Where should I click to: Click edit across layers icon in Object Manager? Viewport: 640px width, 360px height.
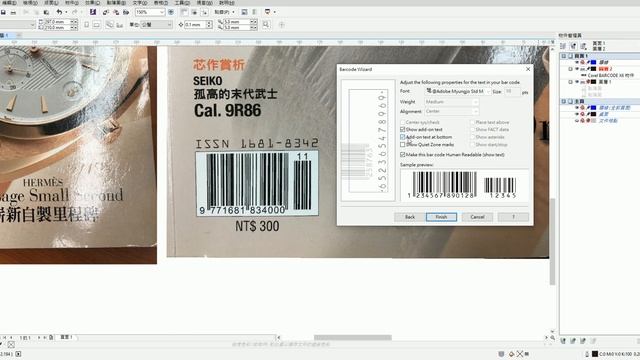[x=573, y=46]
